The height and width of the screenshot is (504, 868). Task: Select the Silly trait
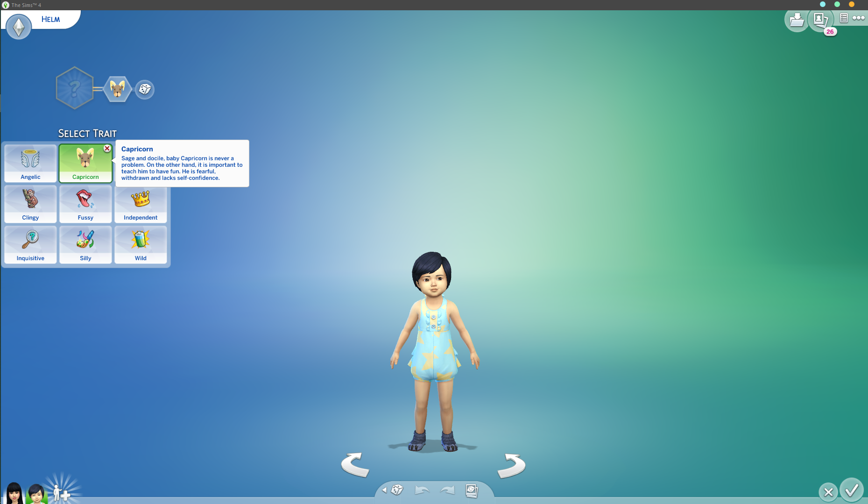click(85, 245)
